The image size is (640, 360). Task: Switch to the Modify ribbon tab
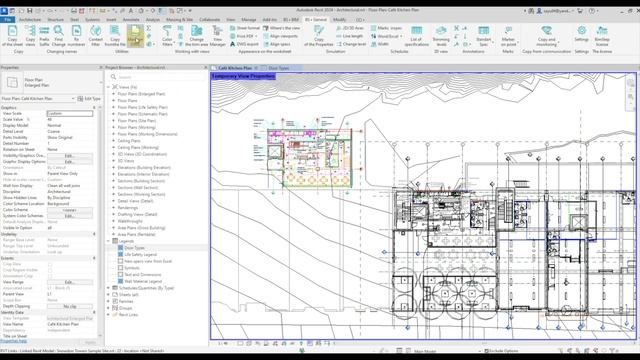tap(340, 20)
